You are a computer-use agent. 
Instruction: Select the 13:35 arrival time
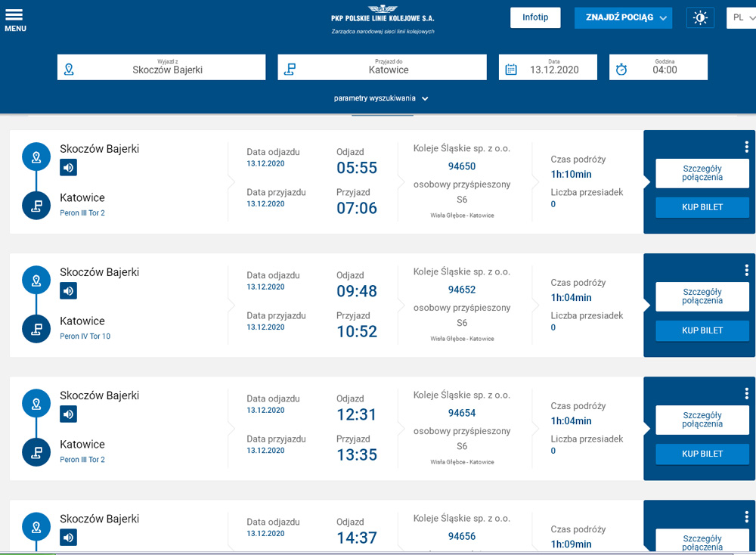[x=357, y=455]
